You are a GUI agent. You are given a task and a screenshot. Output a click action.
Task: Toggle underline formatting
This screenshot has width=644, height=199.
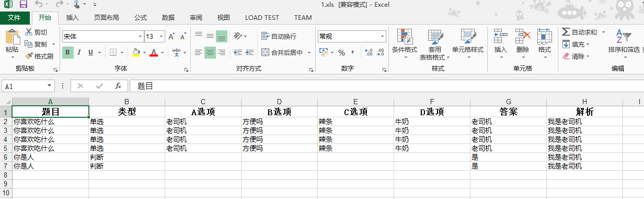pos(90,52)
